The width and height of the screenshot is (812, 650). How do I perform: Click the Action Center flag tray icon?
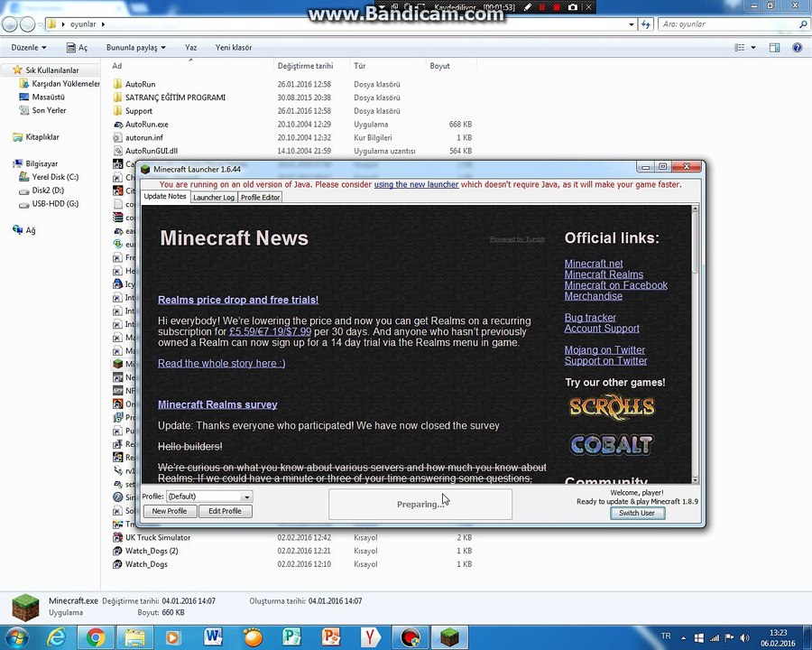tap(729, 637)
